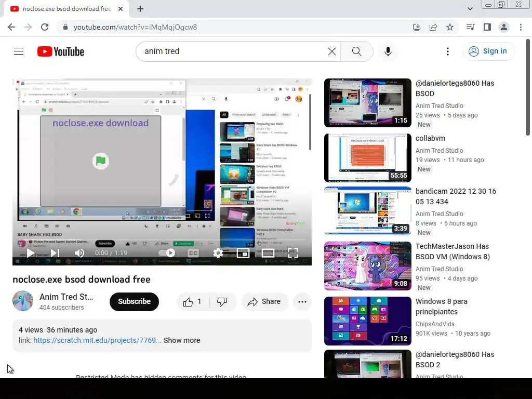Close the noclose.exe tab
The width and height of the screenshot is (532, 399).
(x=121, y=9)
